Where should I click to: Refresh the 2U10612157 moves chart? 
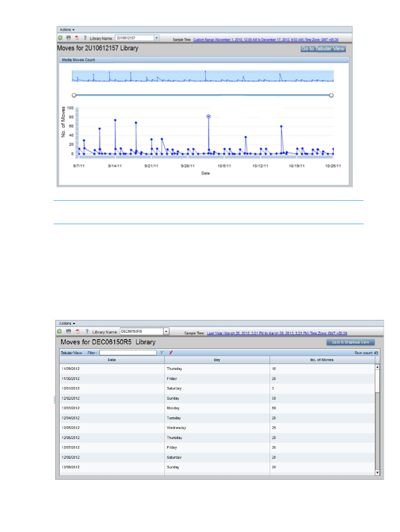60,38
